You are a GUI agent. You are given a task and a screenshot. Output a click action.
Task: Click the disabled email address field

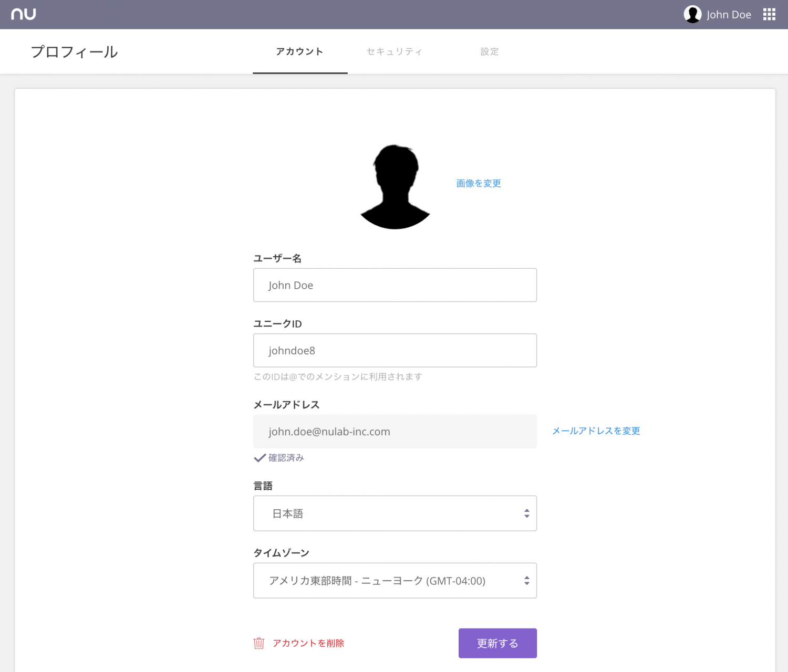click(x=395, y=432)
